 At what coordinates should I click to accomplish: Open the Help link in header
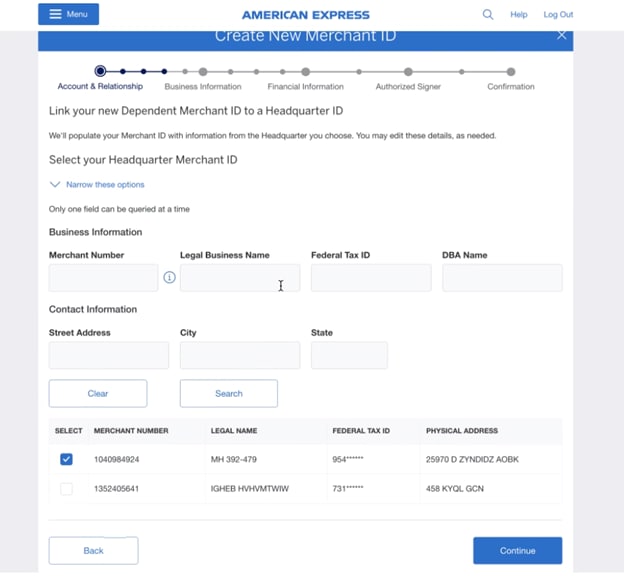pos(518,15)
